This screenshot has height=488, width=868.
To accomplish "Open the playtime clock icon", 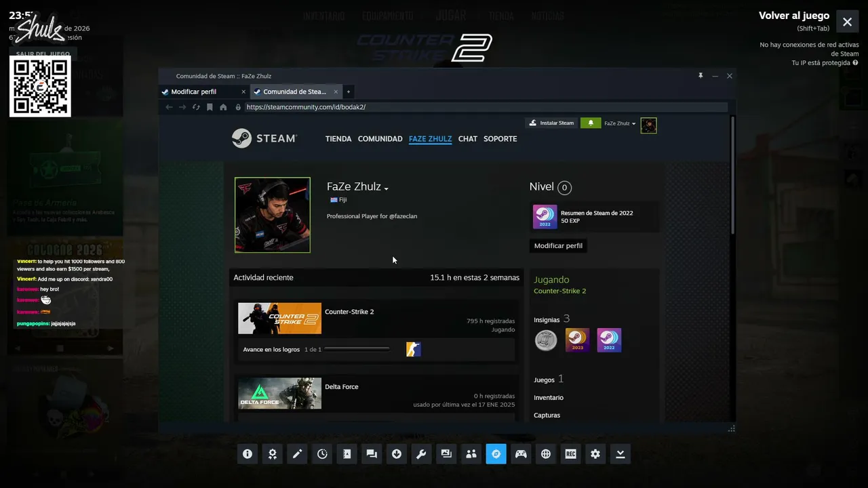I will click(x=322, y=454).
